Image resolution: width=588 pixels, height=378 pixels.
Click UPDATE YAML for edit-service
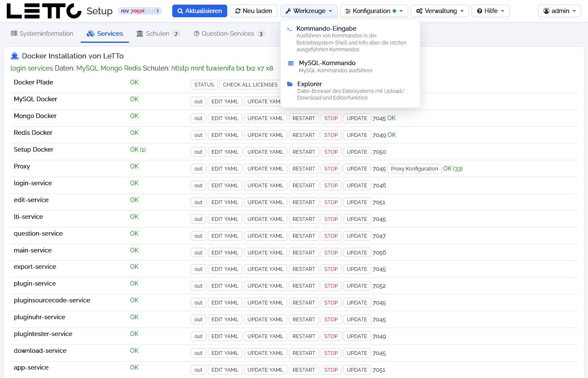point(265,202)
